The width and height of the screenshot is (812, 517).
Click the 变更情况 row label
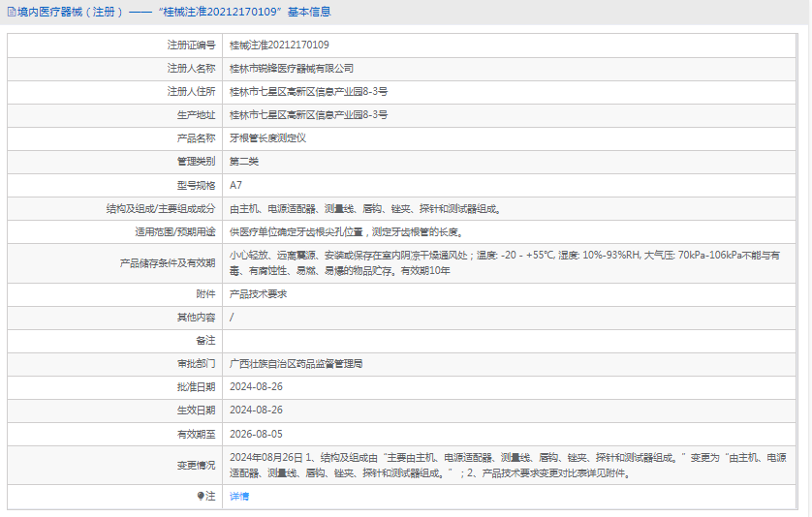pos(196,466)
